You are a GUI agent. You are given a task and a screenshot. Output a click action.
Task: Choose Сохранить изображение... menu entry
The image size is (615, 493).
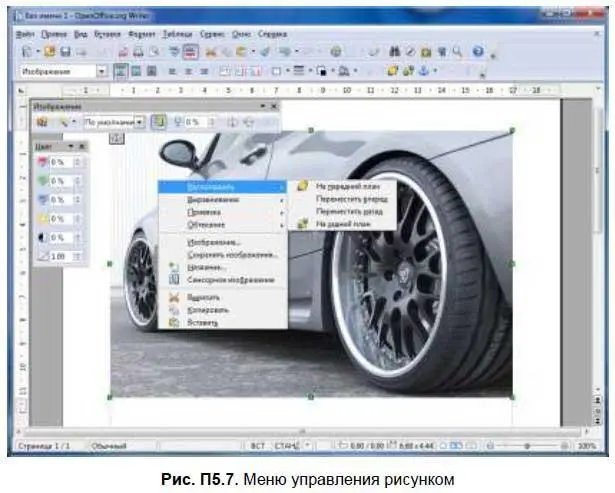(x=222, y=255)
